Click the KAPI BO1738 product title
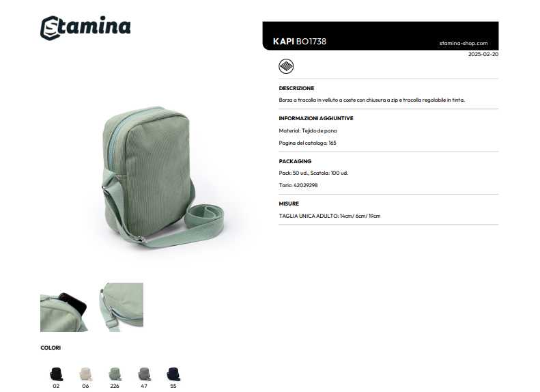The width and height of the screenshot is (540, 392). point(299,42)
